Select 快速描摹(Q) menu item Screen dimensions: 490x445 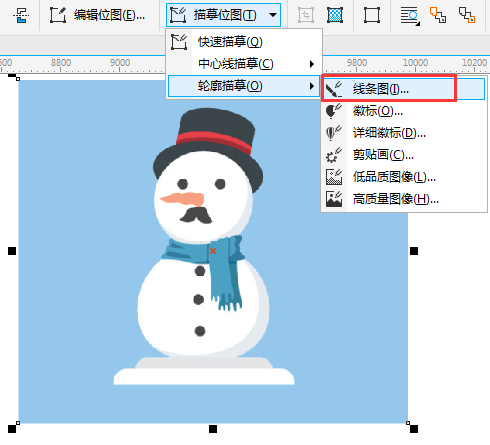tap(244, 42)
